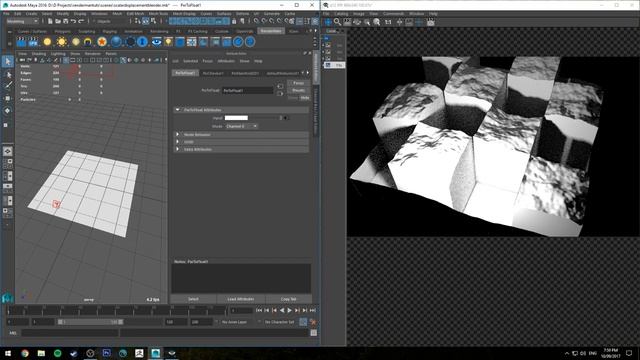
Task: Click the light bulb shelf icon
Action: pyautogui.click(x=169, y=42)
